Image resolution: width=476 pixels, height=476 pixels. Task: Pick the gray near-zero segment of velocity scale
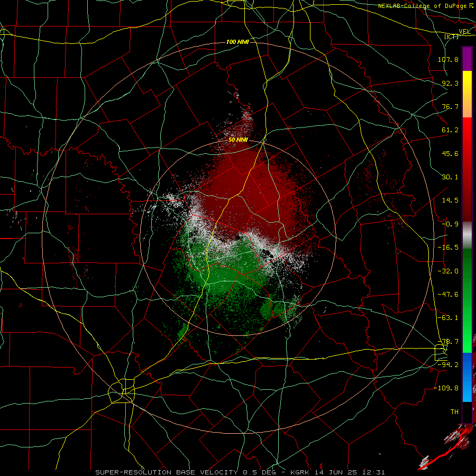point(467,235)
